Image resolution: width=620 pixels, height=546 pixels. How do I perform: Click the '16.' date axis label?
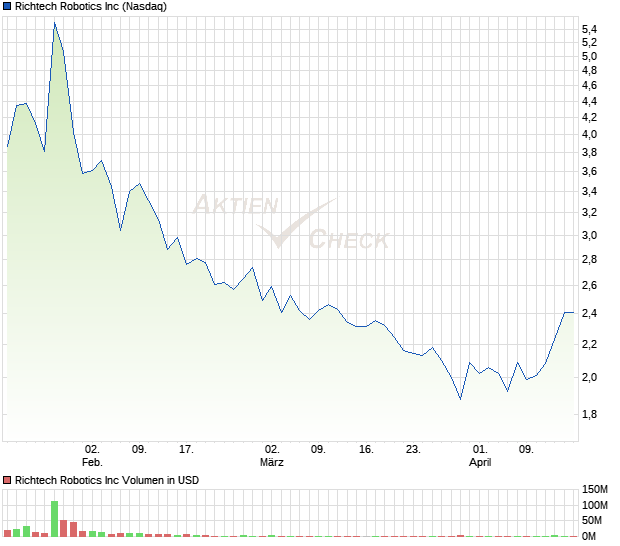tap(366, 449)
